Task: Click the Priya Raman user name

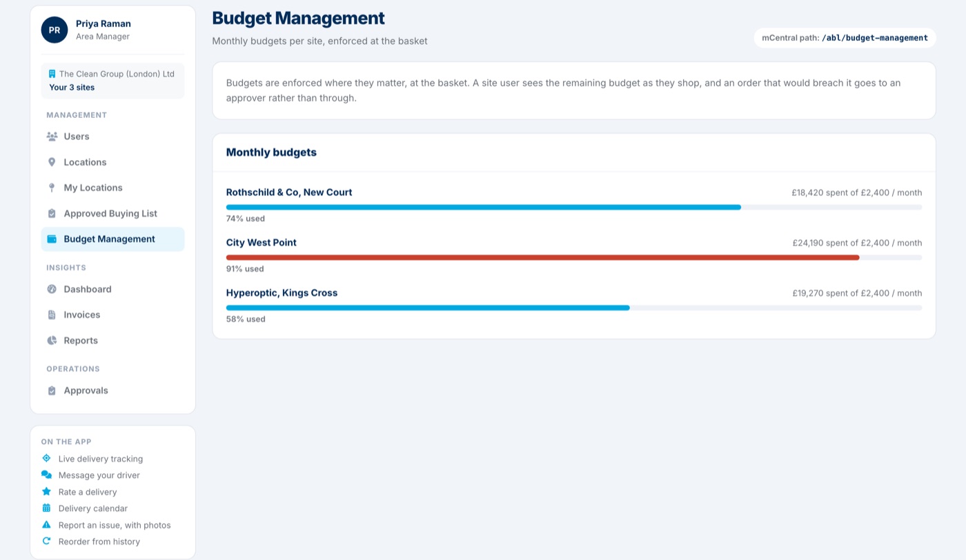Action: pyautogui.click(x=103, y=24)
